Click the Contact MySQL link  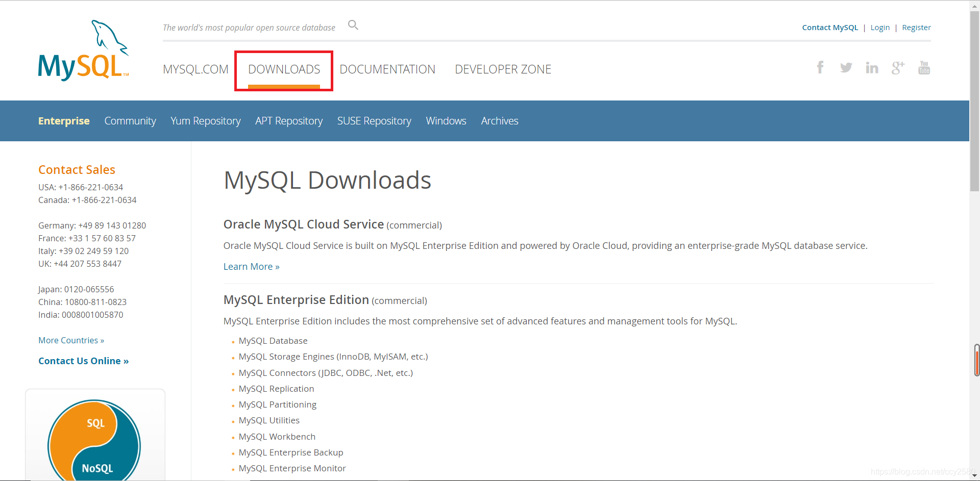(x=830, y=28)
